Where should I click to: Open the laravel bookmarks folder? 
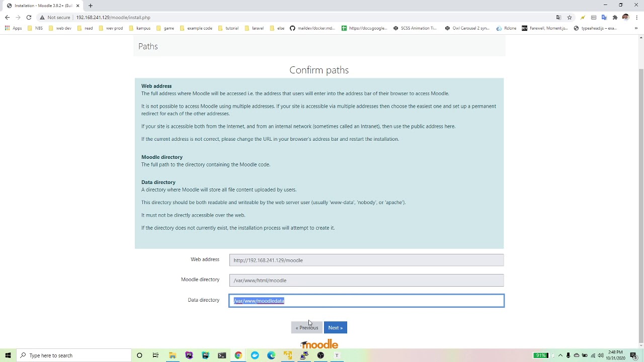tap(254, 28)
